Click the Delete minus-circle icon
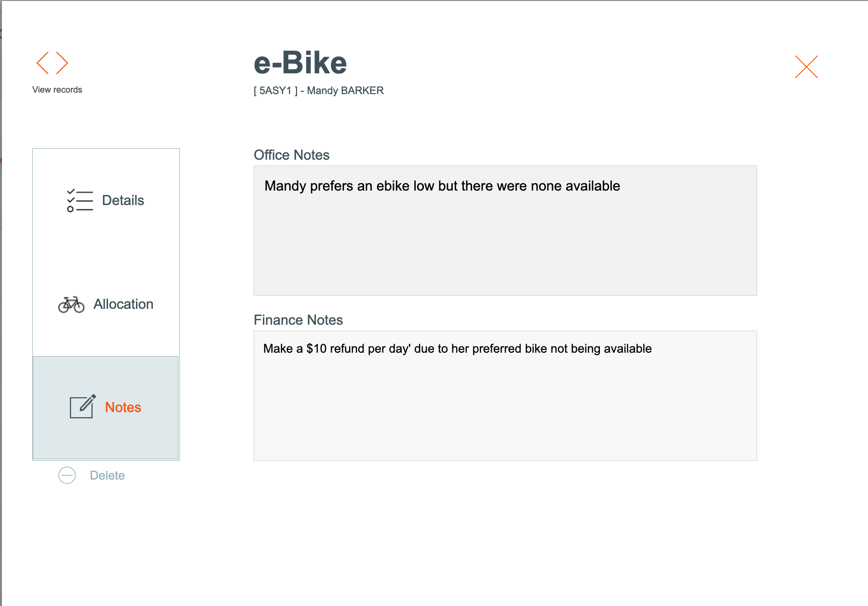Screen dimensions: 868x606 67,475
